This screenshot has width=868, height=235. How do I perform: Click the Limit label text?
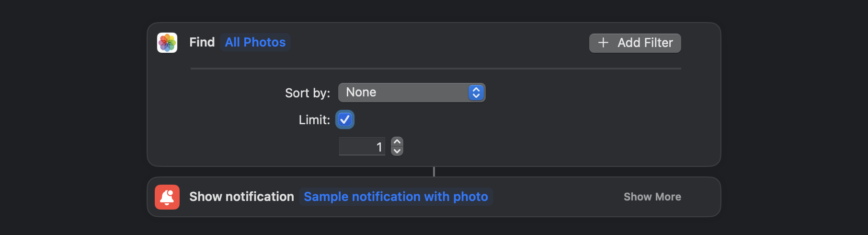315,120
